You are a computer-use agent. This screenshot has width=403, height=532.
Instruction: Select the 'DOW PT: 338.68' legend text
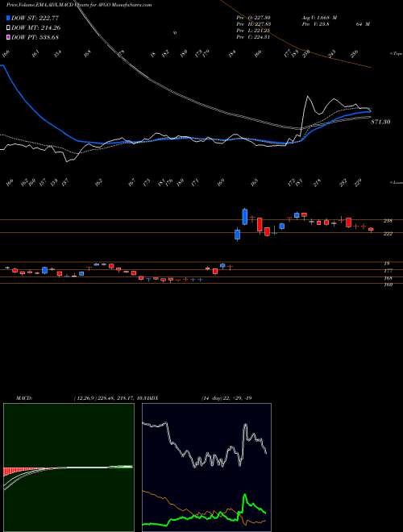(x=35, y=37)
